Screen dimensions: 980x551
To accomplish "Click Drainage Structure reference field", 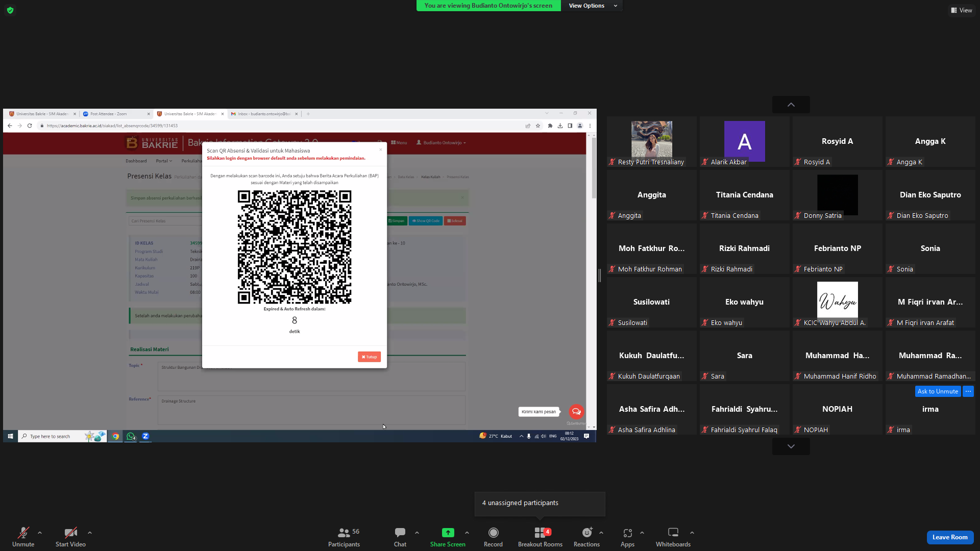I will tap(311, 410).
